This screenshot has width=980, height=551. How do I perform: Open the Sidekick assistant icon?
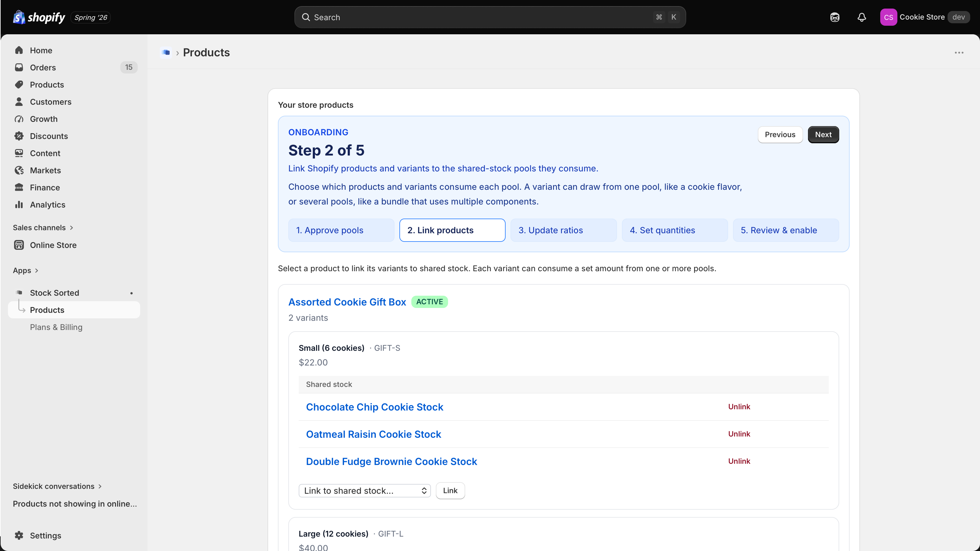tap(835, 17)
